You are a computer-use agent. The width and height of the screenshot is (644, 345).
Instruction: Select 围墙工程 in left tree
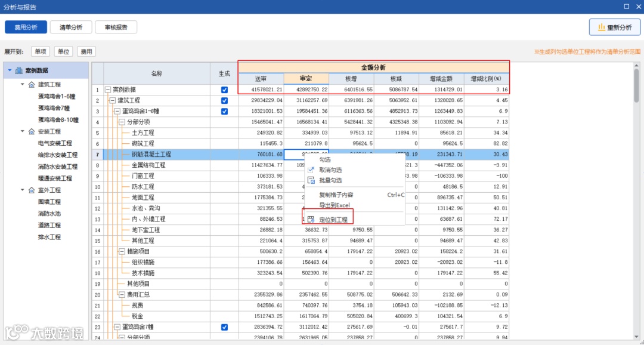click(x=49, y=202)
